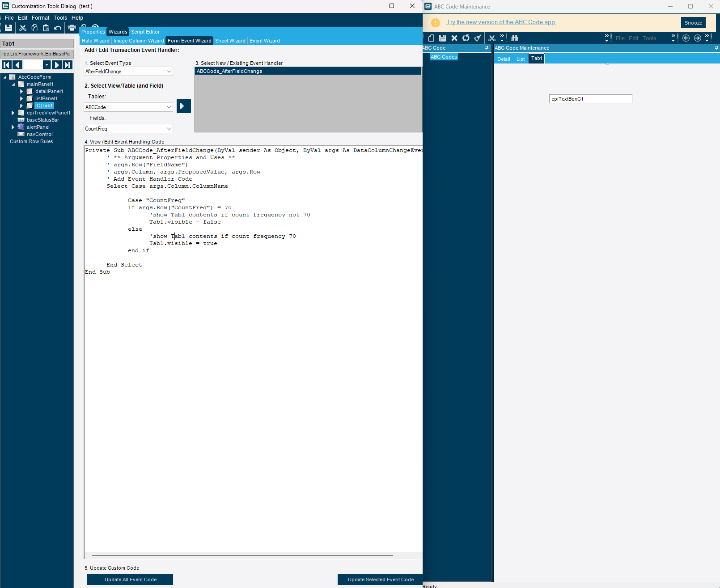720x588 pixels.
Task: Expand the epiTreeViewPanel1 tree node
Action: (x=13, y=113)
